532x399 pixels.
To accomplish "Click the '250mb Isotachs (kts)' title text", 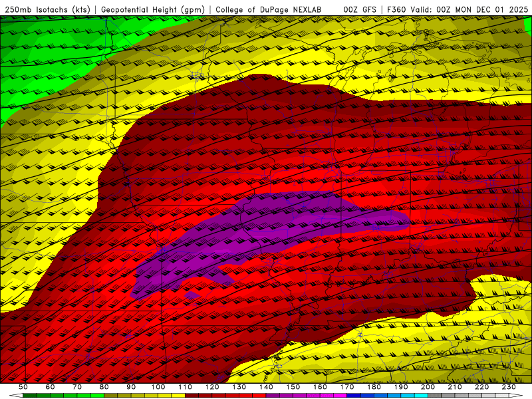I will (47, 10).
